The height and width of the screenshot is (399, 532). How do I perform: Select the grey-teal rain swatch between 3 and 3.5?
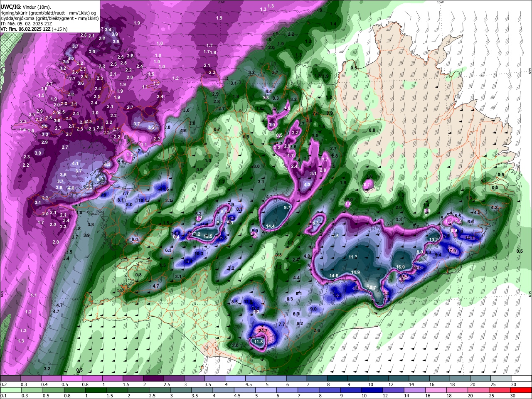[x=181, y=390]
